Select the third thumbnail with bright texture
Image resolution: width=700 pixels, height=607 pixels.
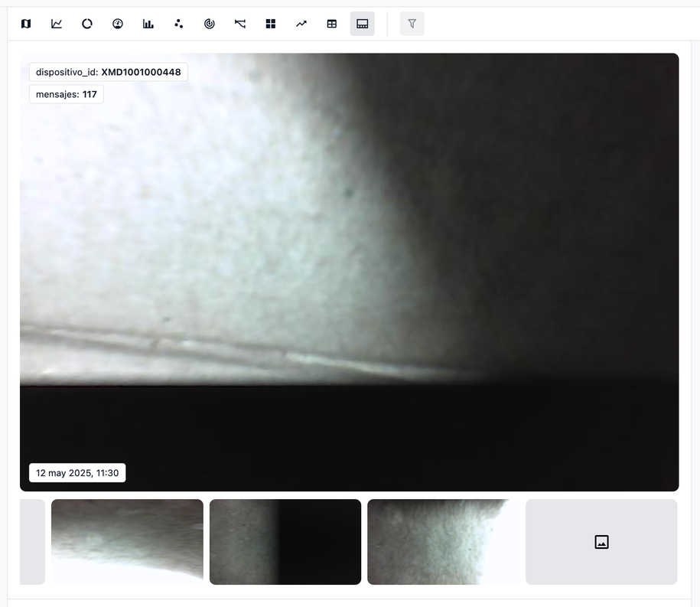443,542
